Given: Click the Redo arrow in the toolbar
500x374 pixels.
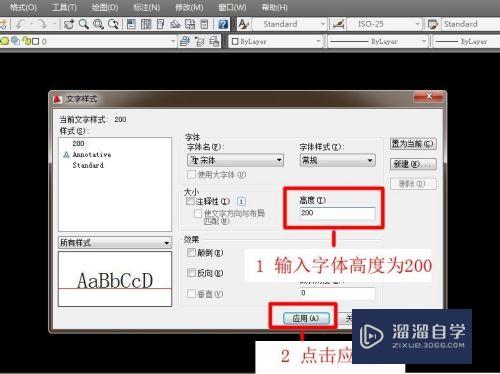Looking at the screenshot, I should tap(42, 24).
